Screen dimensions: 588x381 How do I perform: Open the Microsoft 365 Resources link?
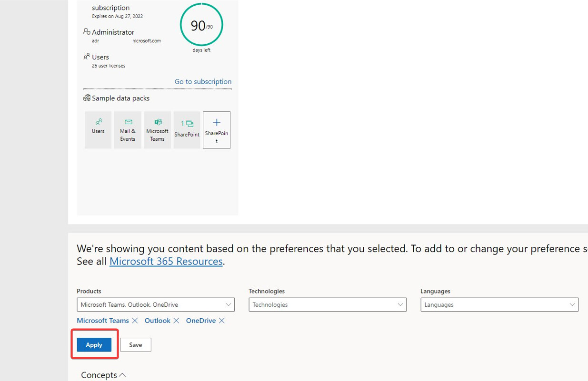[166, 261]
